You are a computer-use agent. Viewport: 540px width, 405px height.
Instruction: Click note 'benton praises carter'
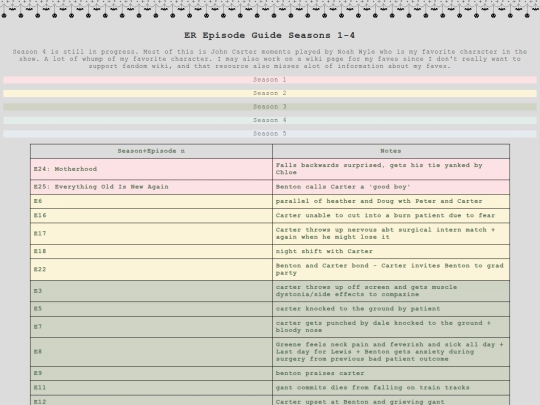(391, 373)
